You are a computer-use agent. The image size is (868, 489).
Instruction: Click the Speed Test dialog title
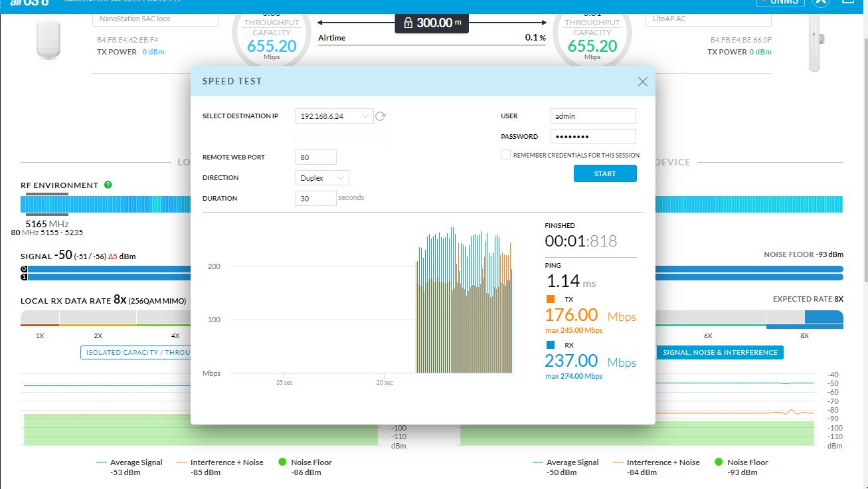(x=232, y=81)
